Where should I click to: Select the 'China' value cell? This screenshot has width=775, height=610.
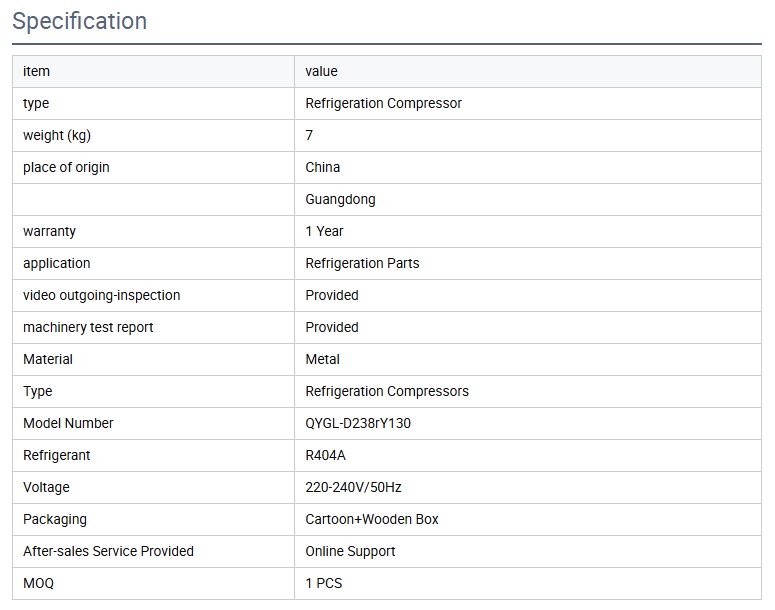coord(322,167)
